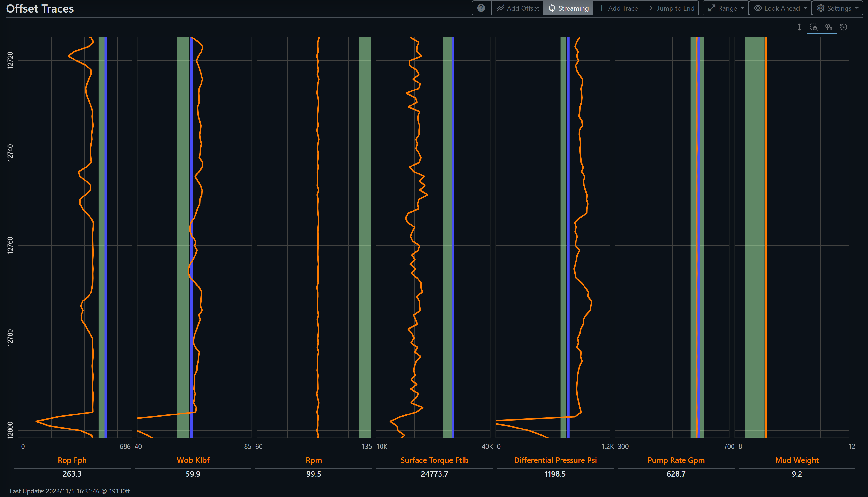Click the 12760 depth axis label
Image resolution: width=868 pixels, height=497 pixels.
pyautogui.click(x=10, y=245)
